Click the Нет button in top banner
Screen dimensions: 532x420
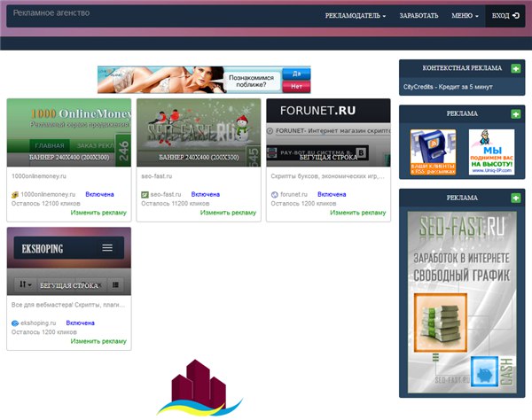click(x=296, y=87)
